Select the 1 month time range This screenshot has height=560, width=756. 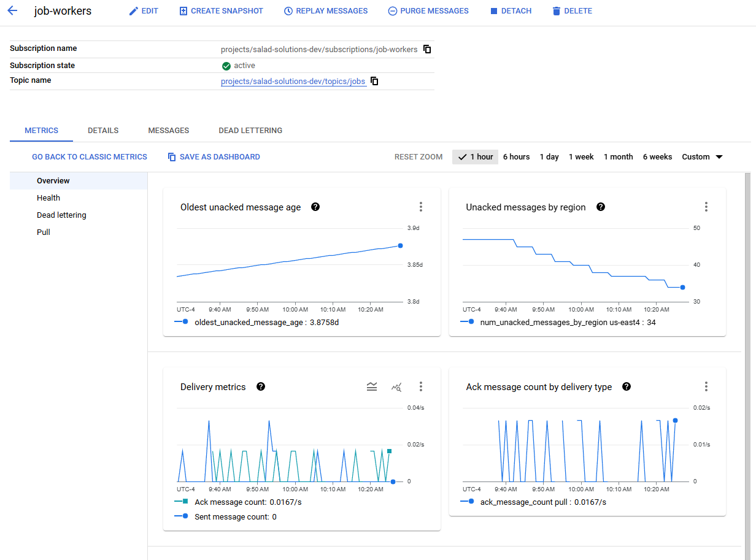(618, 157)
